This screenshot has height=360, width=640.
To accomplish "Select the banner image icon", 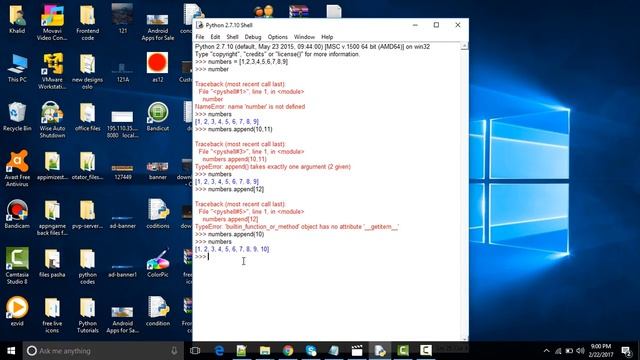I will [158, 171].
